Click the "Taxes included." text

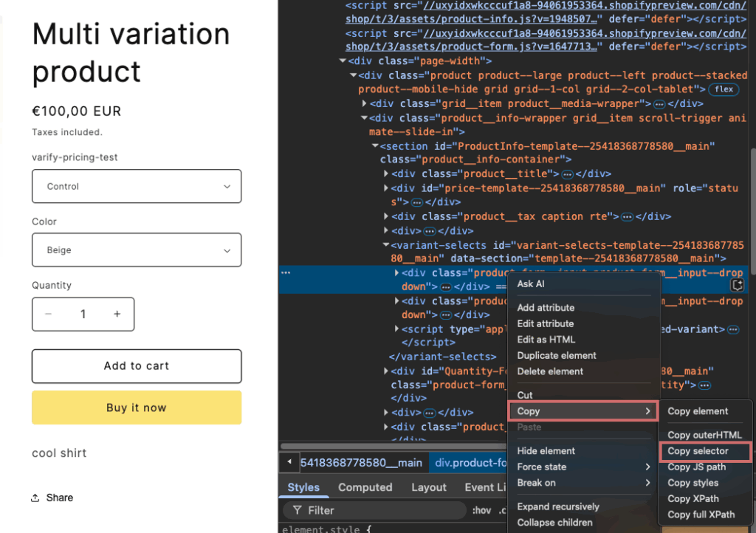[x=67, y=132]
